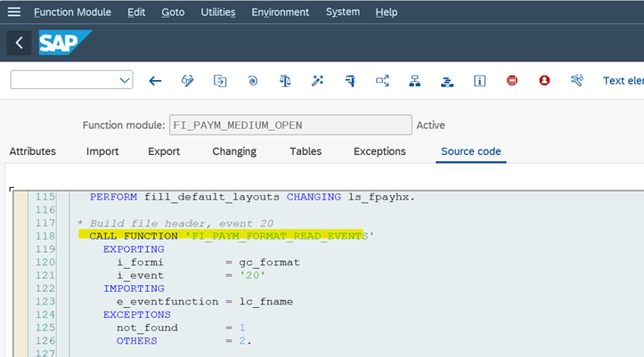The width and height of the screenshot is (644, 357).
Task: Set a session breakpoint stop icon
Action: click(x=512, y=80)
